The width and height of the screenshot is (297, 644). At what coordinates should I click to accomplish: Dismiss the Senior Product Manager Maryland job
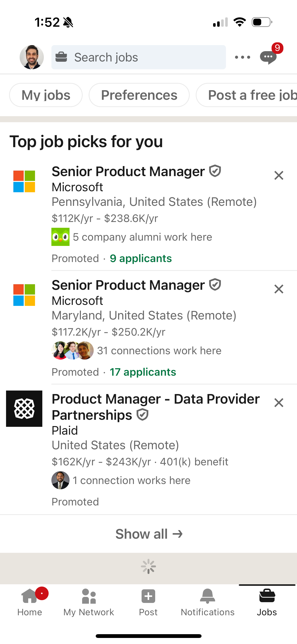pos(279,289)
